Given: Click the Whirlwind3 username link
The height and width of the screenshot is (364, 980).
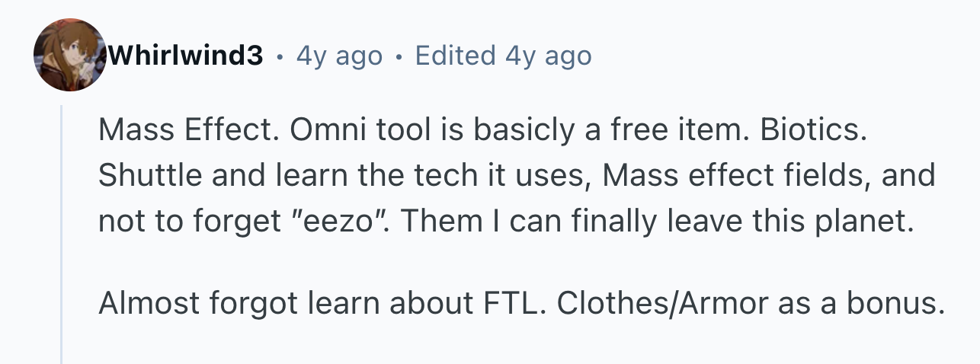Looking at the screenshot, I should pyautogui.click(x=187, y=56).
